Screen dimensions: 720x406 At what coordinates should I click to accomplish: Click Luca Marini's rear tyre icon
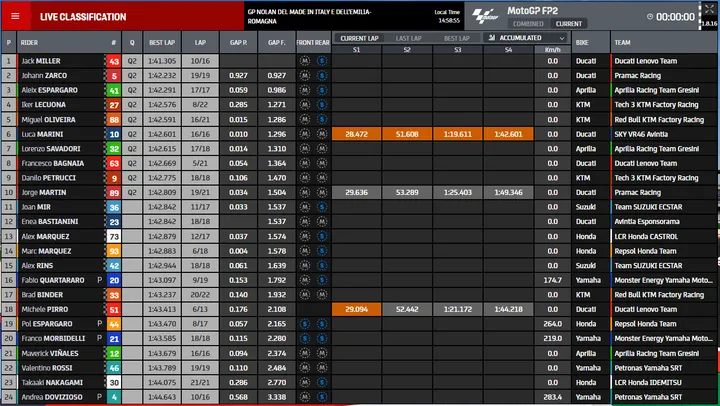(322, 134)
